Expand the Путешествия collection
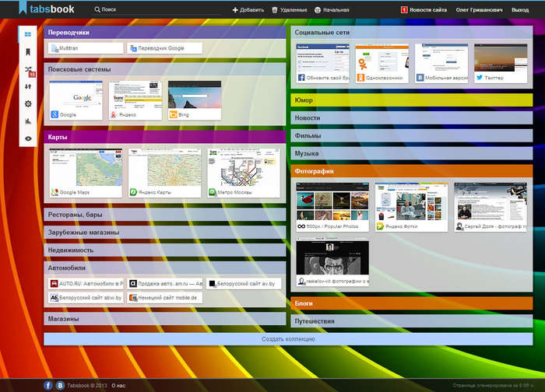545x392 pixels. tap(412, 320)
